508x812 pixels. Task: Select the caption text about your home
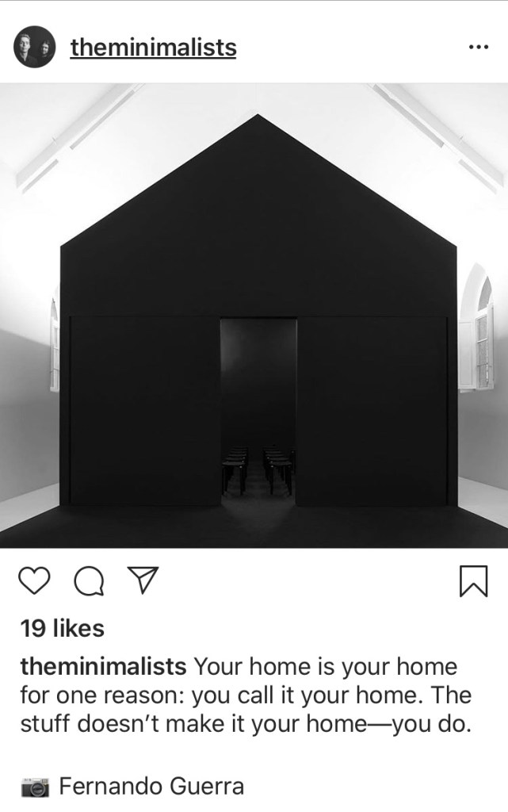tap(246, 695)
